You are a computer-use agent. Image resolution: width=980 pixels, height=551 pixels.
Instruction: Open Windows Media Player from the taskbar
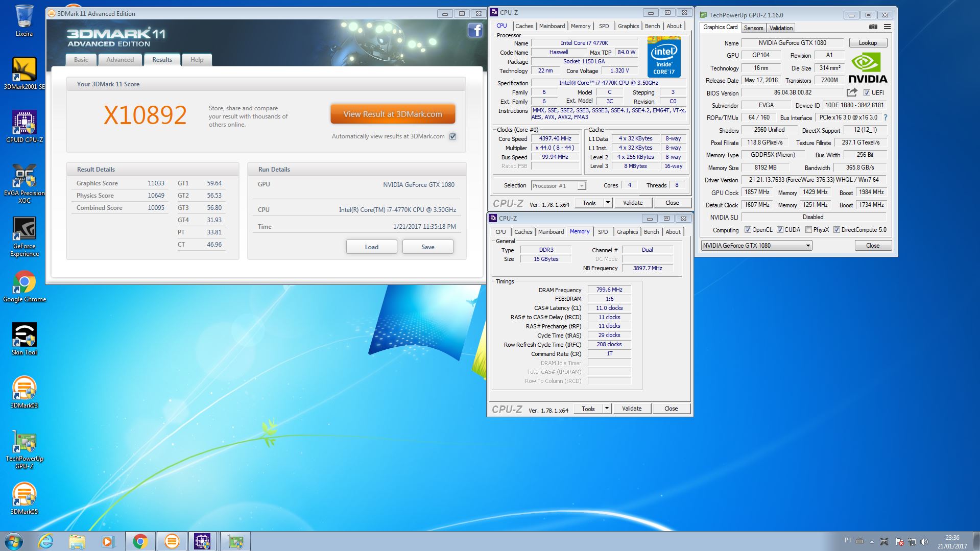pyautogui.click(x=108, y=541)
